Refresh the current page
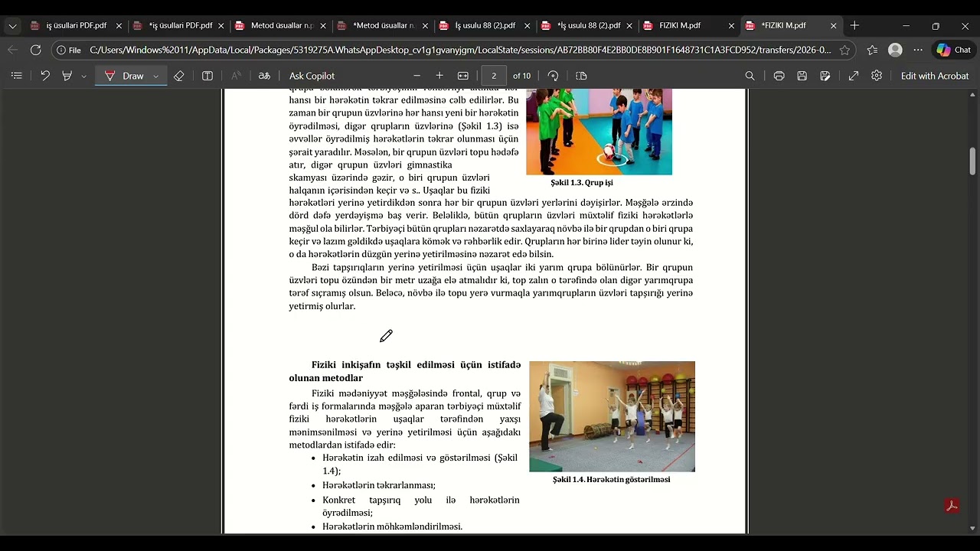980x551 pixels. 35,50
